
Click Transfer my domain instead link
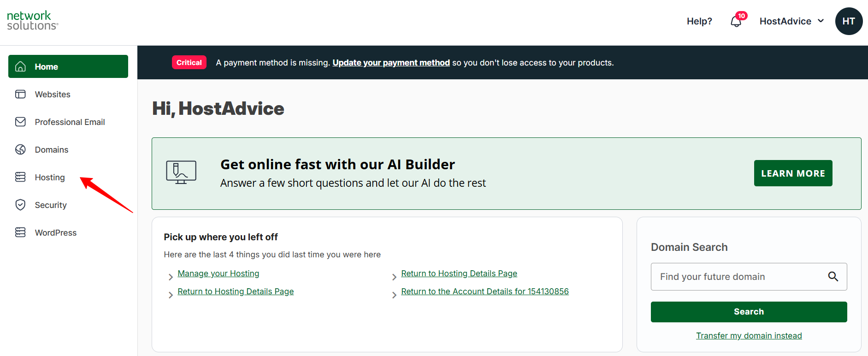tap(749, 336)
